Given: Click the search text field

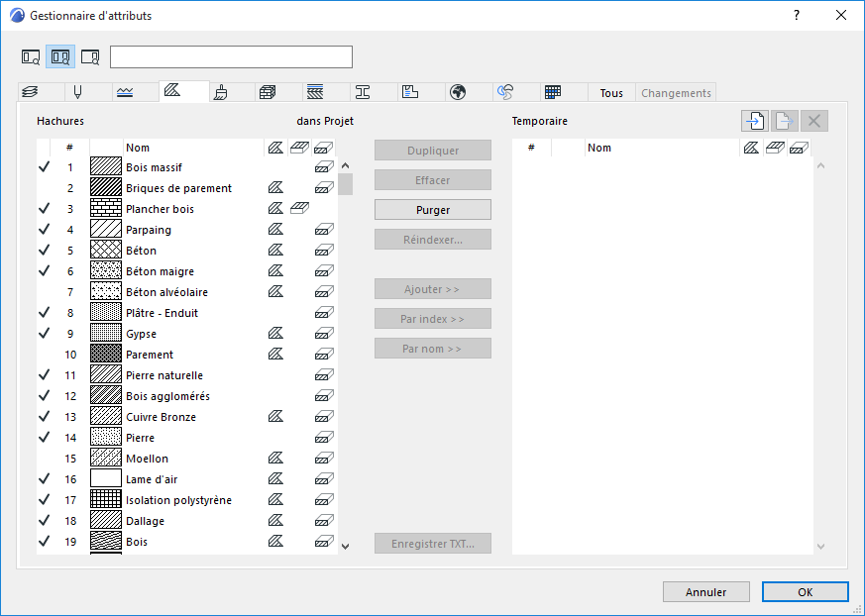Looking at the screenshot, I should click(231, 56).
